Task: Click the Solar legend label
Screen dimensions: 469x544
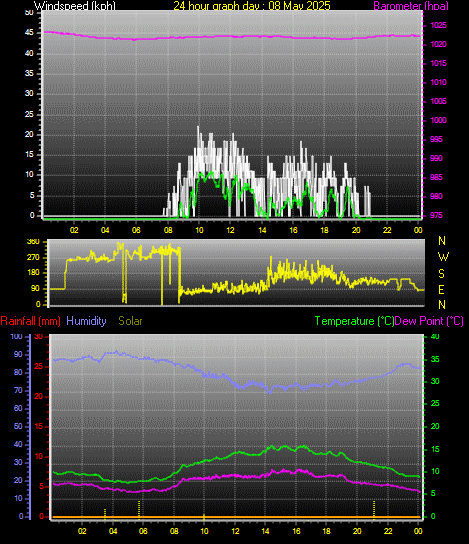Action: (130, 321)
